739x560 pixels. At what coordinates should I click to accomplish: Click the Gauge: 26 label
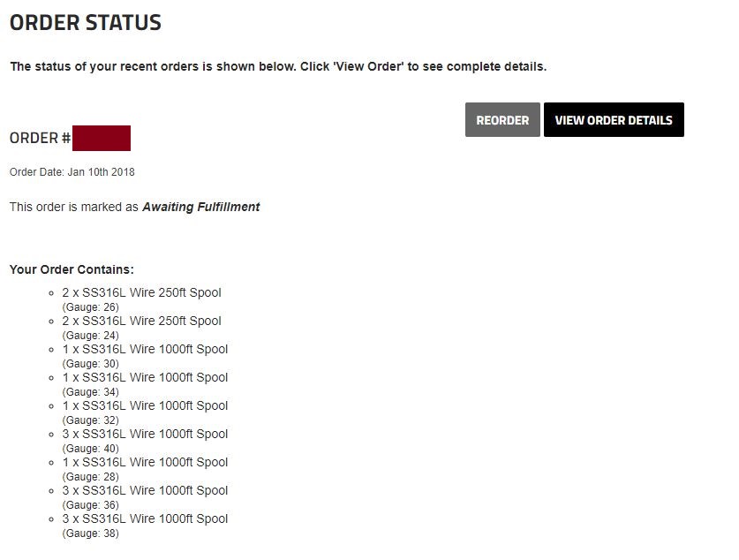(90, 307)
